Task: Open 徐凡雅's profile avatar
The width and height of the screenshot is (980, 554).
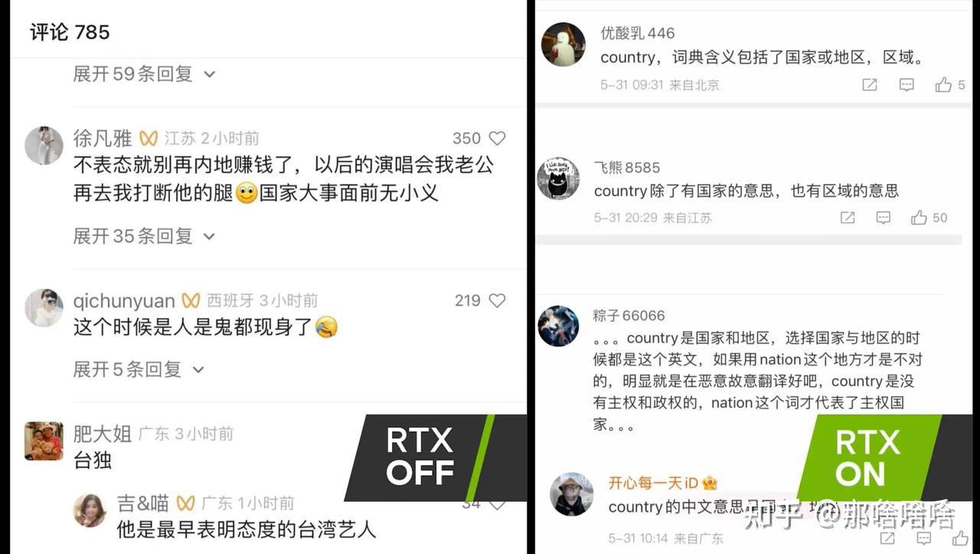Action: pyautogui.click(x=44, y=146)
